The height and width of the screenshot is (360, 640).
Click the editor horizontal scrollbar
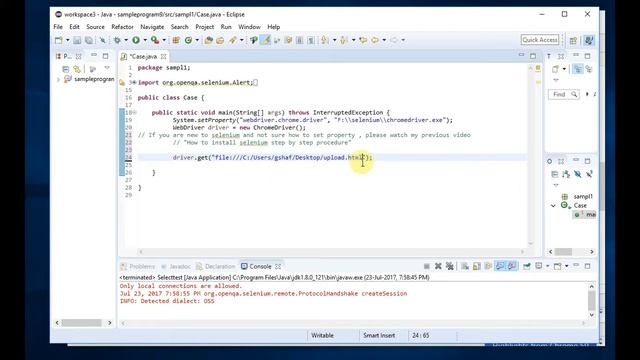331,252
